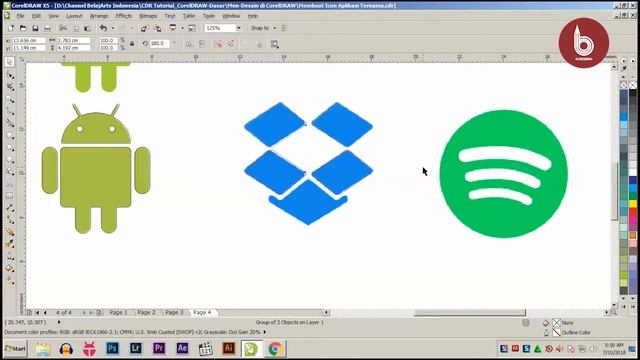Select the Crop tool
The height and width of the screenshot is (360, 640).
[x=10, y=87]
